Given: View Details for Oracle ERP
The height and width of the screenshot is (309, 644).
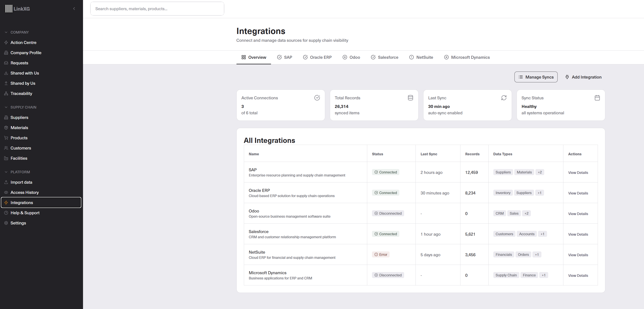Looking at the screenshot, I should click(x=578, y=193).
